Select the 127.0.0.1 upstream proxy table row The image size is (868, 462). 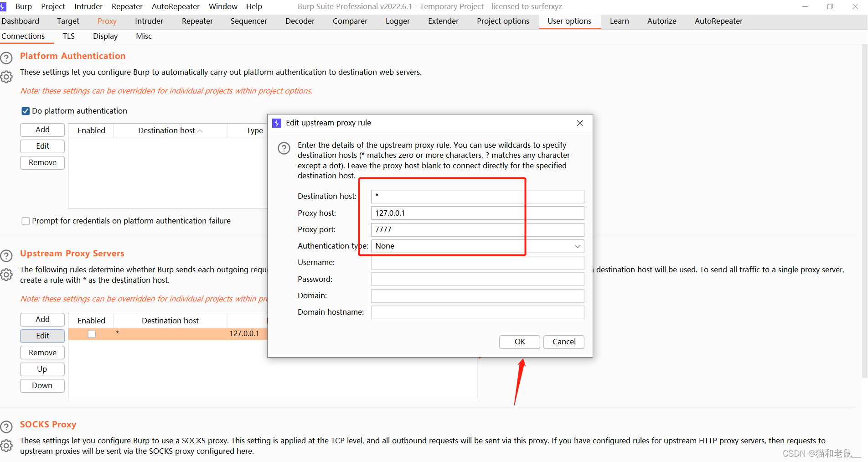[x=168, y=334]
